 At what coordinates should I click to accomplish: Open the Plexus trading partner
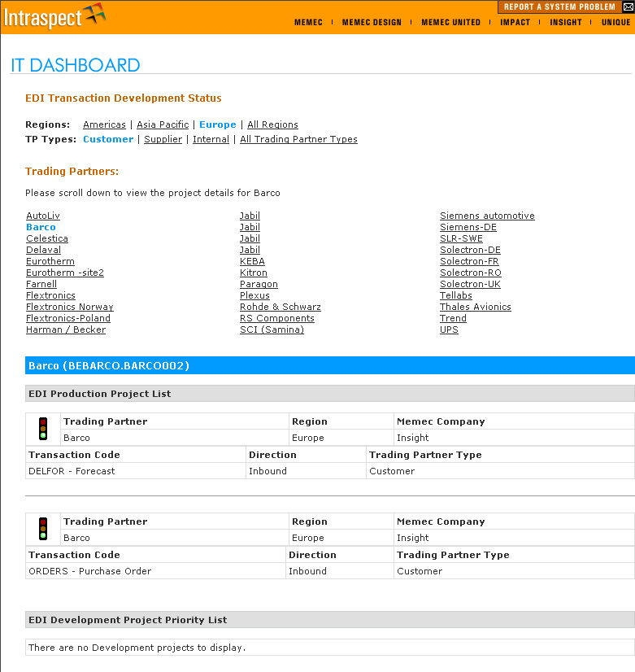[x=254, y=295]
